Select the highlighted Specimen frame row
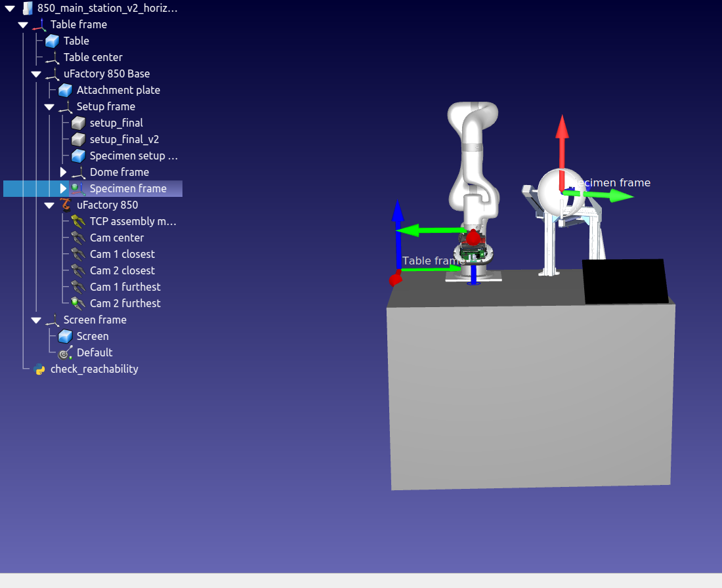722x588 pixels. (x=93, y=189)
